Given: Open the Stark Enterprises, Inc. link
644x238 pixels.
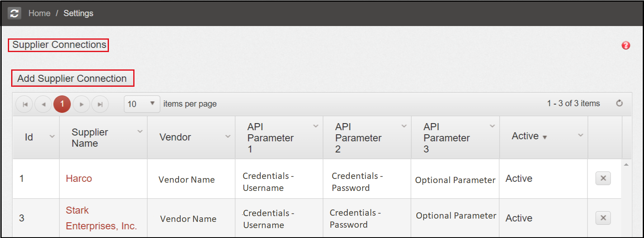Looking at the screenshot, I should (101, 218).
